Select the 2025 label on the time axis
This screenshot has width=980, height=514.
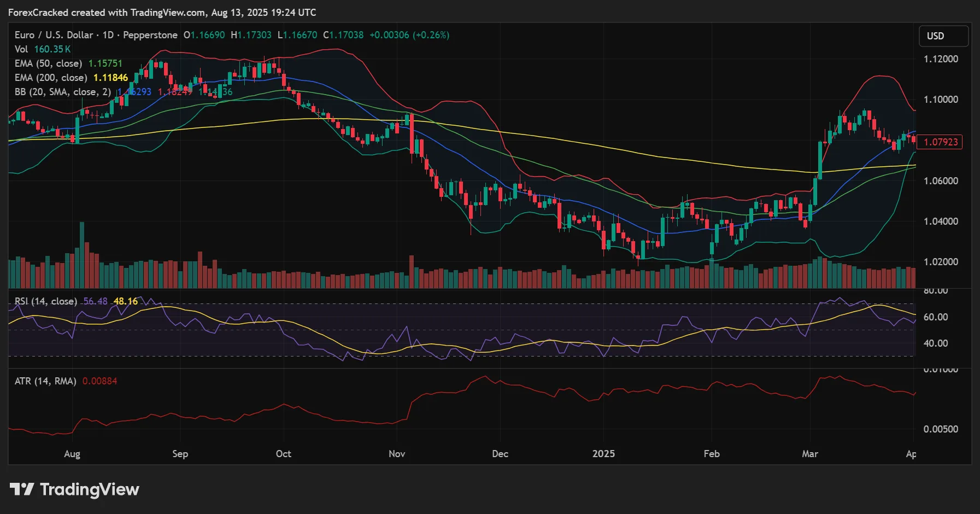604,454
